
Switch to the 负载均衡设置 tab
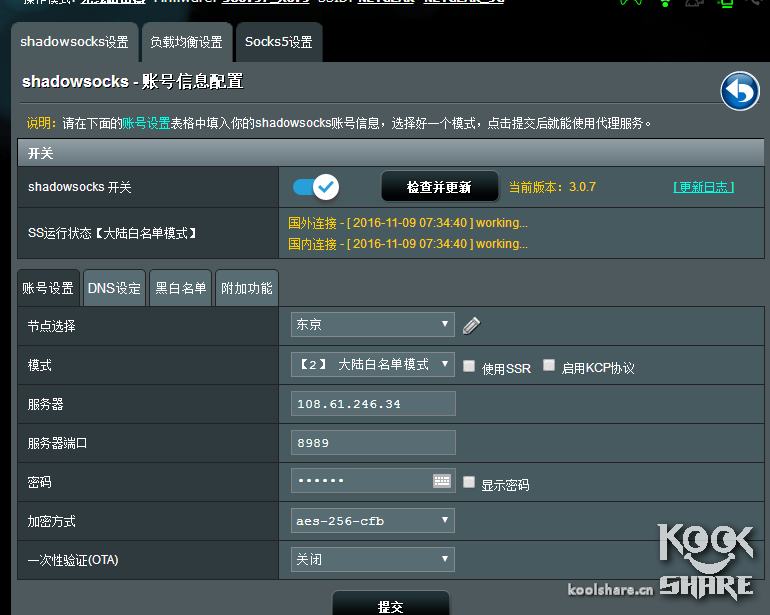click(x=186, y=42)
